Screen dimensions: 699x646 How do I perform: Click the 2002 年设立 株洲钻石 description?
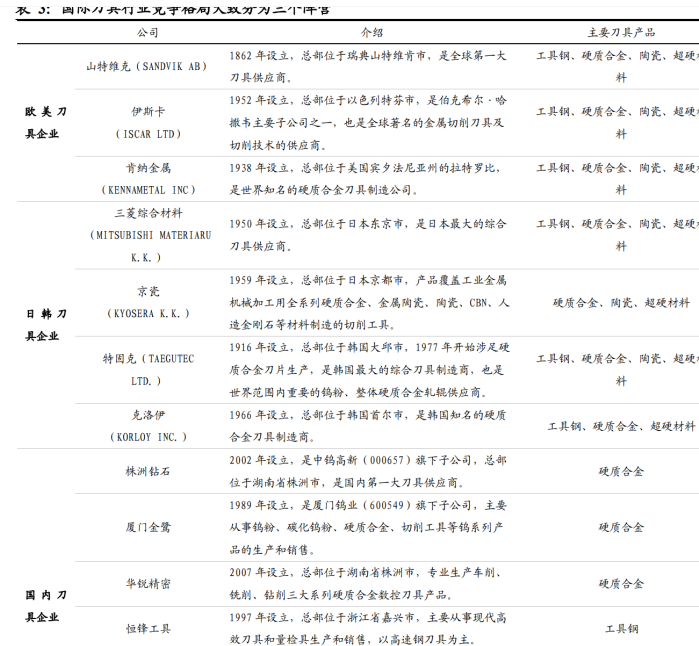pos(368,471)
